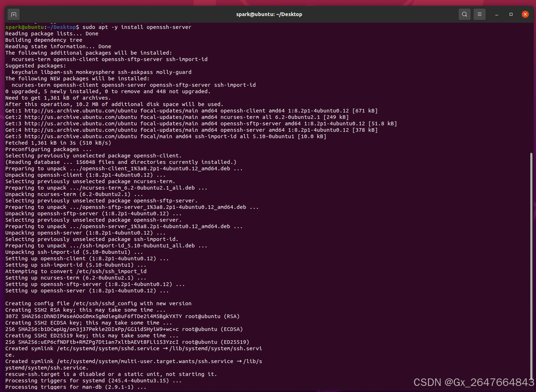Image resolution: width=536 pixels, height=392 pixels.
Task: Click the Get:5 ssh-import-id download line
Action: [166, 136]
